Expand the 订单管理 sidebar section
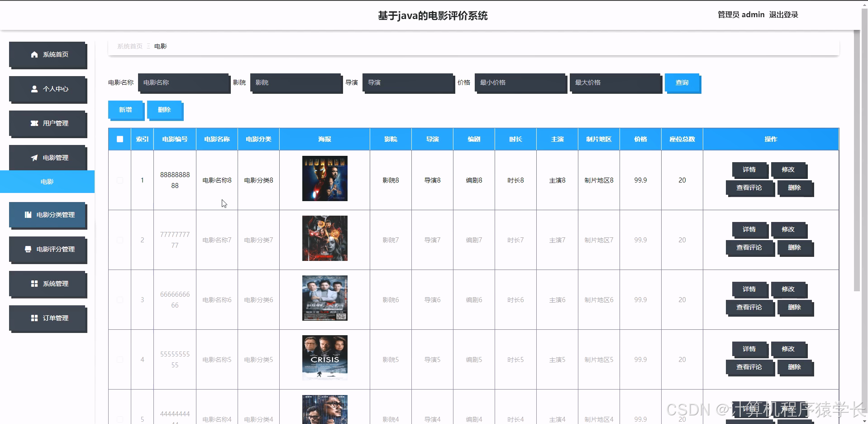 48,318
